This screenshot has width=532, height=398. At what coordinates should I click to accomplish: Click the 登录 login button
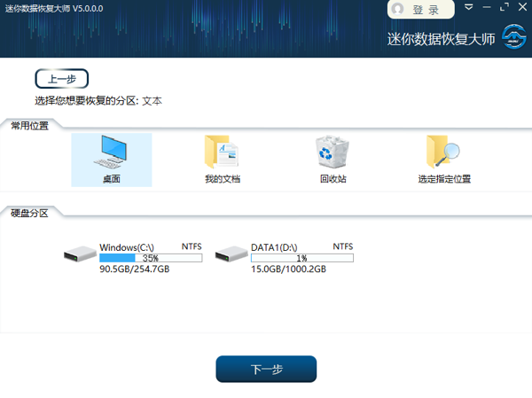tap(415, 10)
